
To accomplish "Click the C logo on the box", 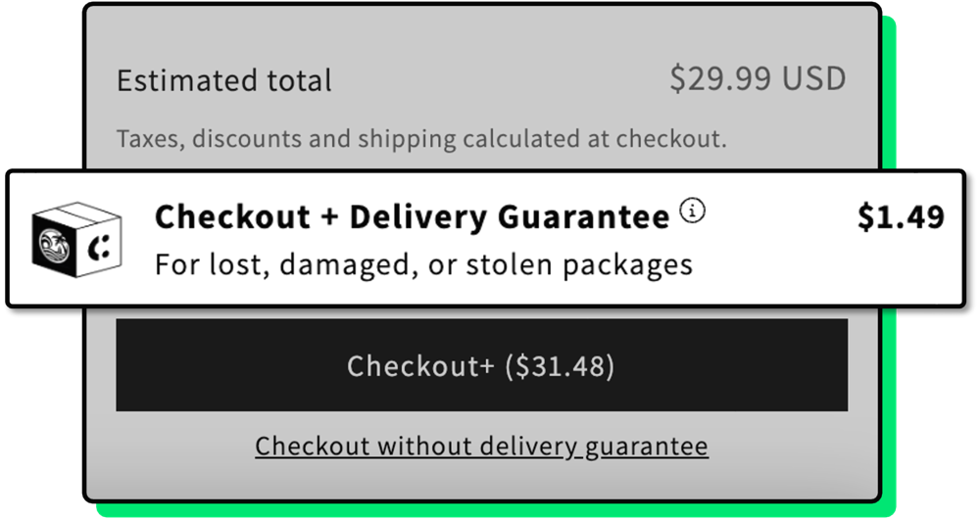I will click(x=99, y=249).
